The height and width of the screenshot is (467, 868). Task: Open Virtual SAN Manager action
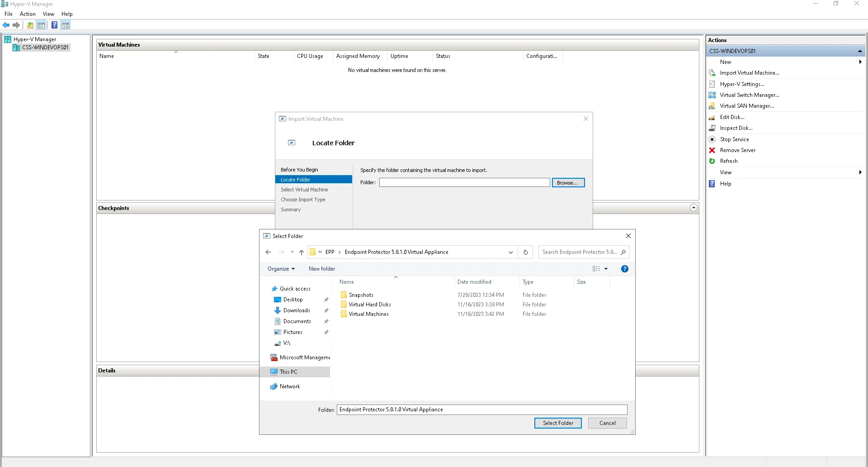point(746,106)
